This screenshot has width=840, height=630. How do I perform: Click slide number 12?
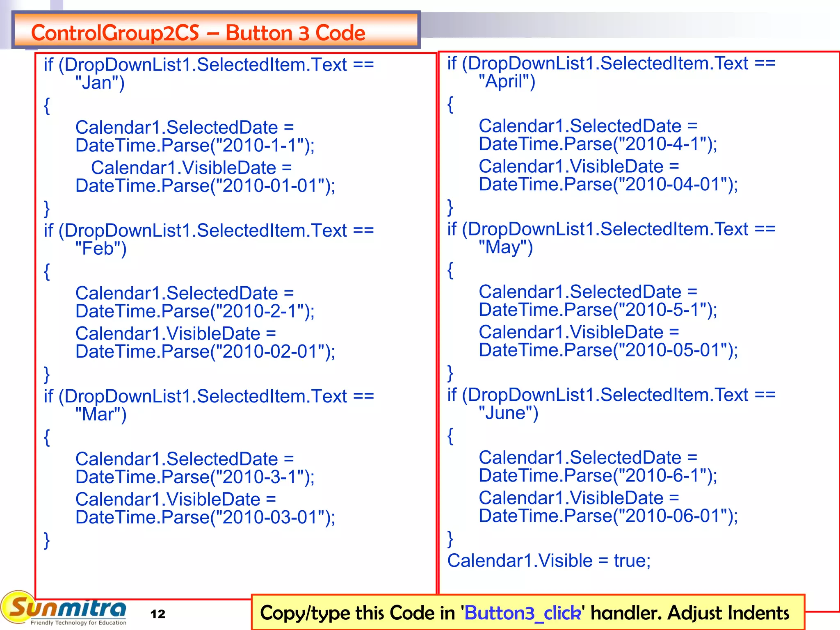[x=158, y=614]
